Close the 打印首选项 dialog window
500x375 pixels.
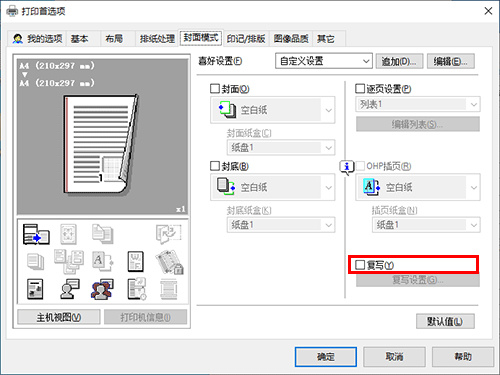coord(488,11)
